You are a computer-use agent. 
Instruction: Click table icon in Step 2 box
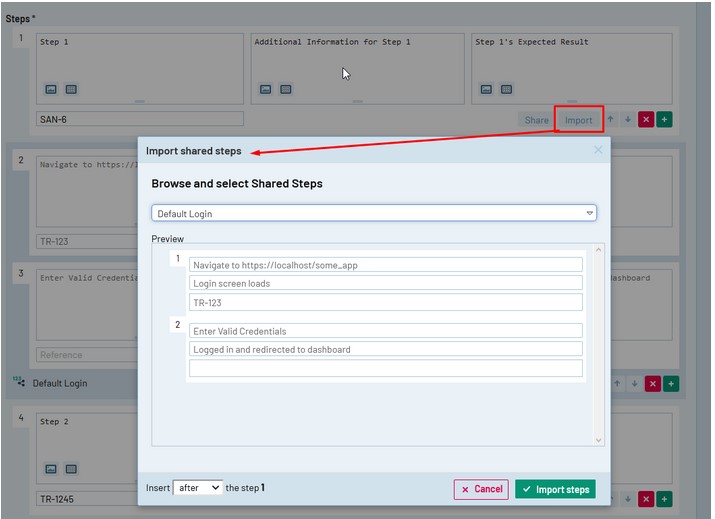pos(71,469)
